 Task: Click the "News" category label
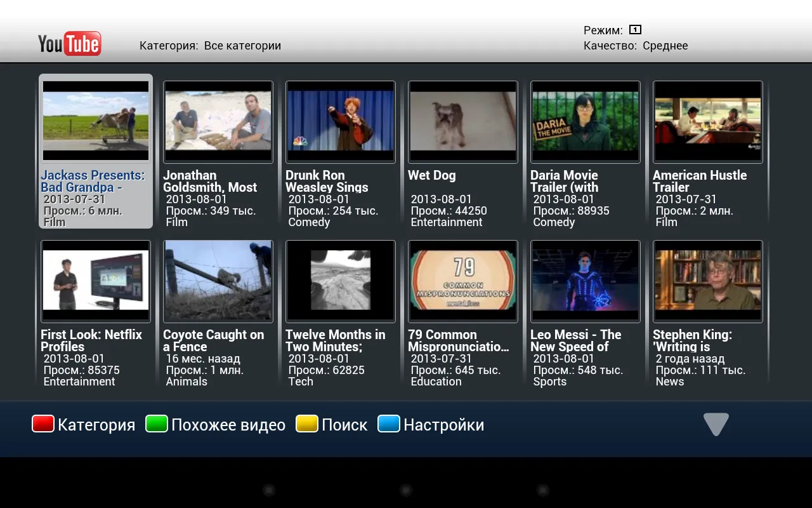pyautogui.click(x=670, y=382)
